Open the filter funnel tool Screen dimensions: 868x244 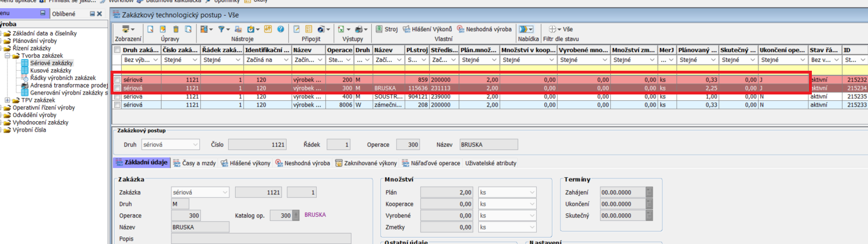[x=222, y=29]
